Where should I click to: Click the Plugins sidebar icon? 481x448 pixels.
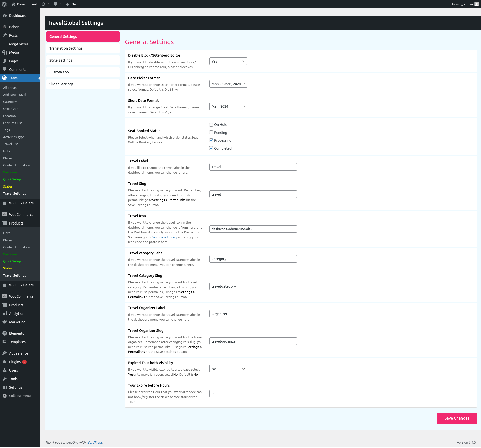click(5, 362)
